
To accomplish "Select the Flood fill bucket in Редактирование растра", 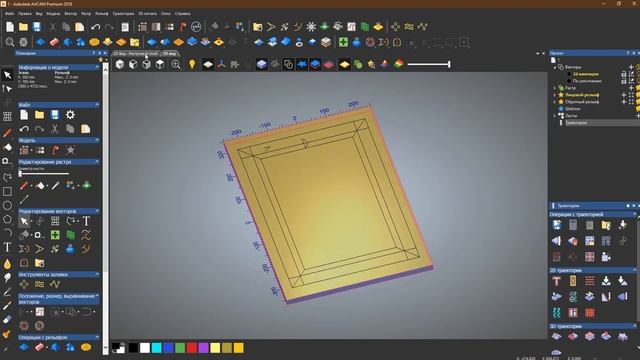I will tap(40, 186).
